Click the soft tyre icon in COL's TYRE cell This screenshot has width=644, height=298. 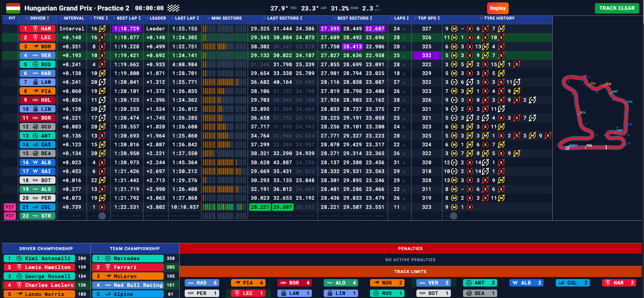[x=102, y=207]
